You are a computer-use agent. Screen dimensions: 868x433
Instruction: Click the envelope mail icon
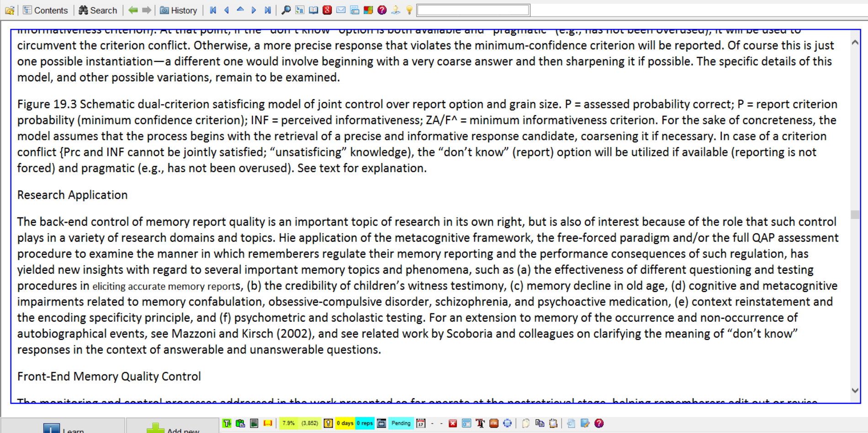click(341, 10)
